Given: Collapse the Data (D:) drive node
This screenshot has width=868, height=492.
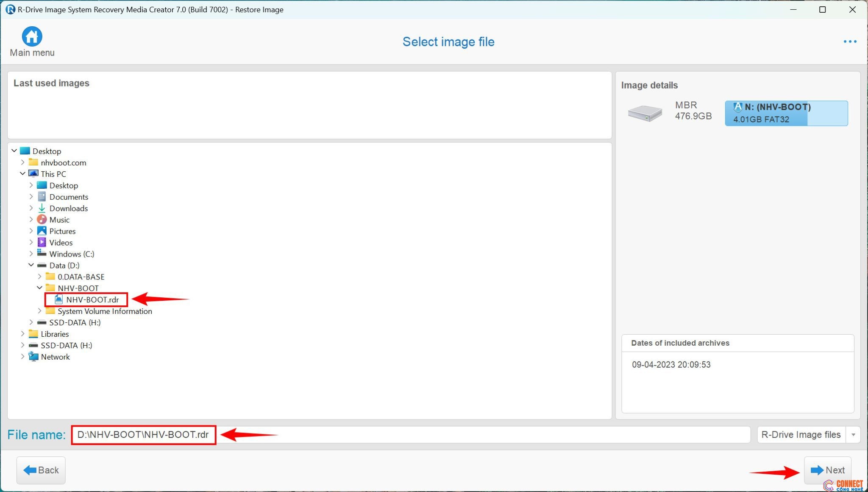Looking at the screenshot, I should tap(31, 266).
